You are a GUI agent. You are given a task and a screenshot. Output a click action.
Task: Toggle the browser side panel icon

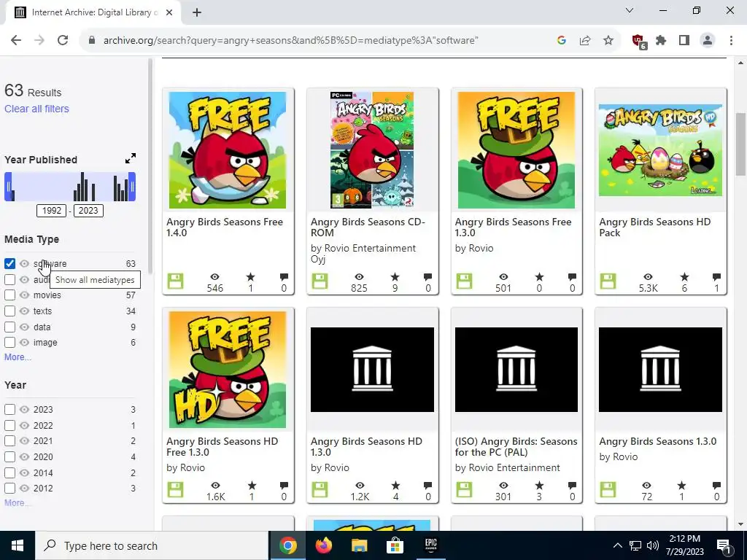684,41
